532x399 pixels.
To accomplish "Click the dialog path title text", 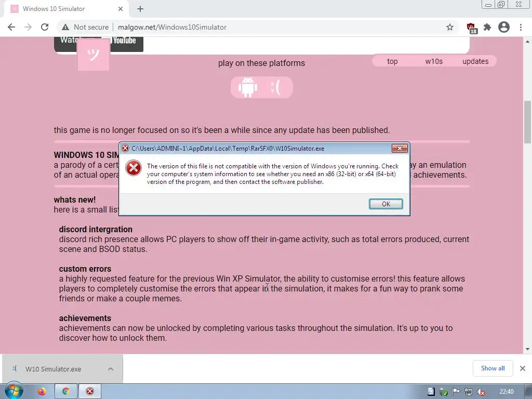I will click(228, 148).
